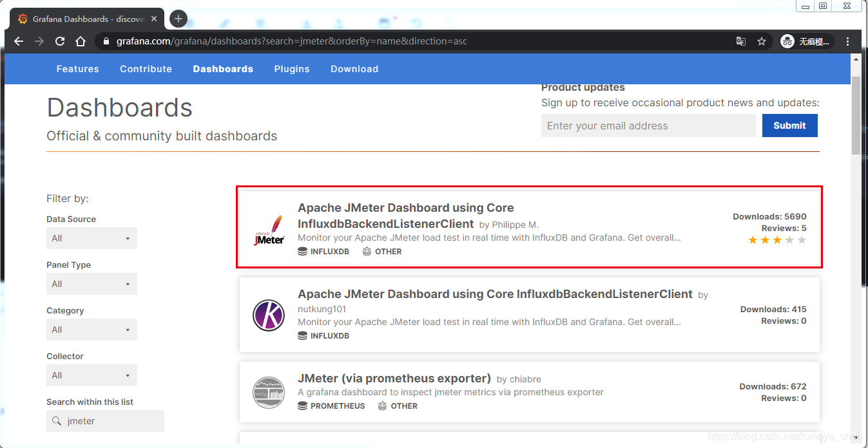Click the Prometheus icon on chiabre card

tap(302, 406)
